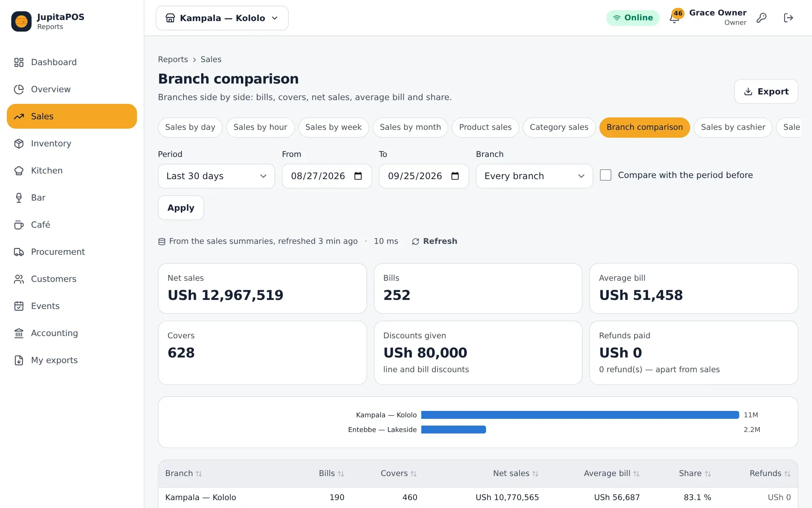Open the Accounting section
Viewport: 812px width, 508px height.
click(x=72, y=333)
